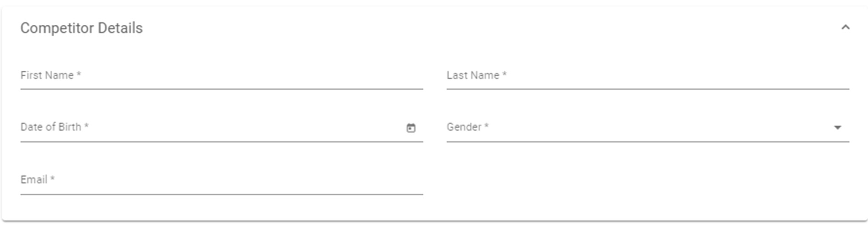Click the First Name label text
The width and height of the screenshot is (868, 228).
coord(47,75)
